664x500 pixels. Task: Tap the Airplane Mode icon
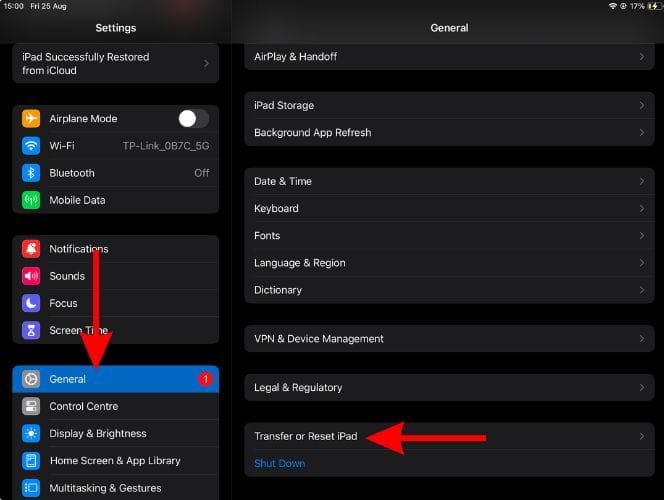pyautogui.click(x=31, y=118)
